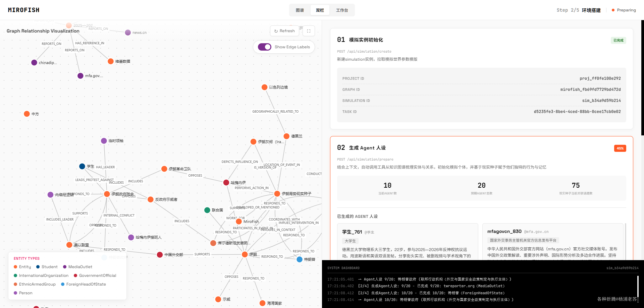
Task: Click the Person legend entry
Action: [x=23, y=293]
